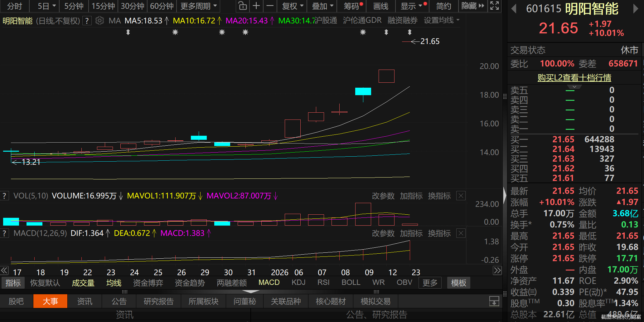The width and height of the screenshot is (644, 322).
Task: Shift the chart timeline later with the double-right arrow
Action: coord(497,270)
